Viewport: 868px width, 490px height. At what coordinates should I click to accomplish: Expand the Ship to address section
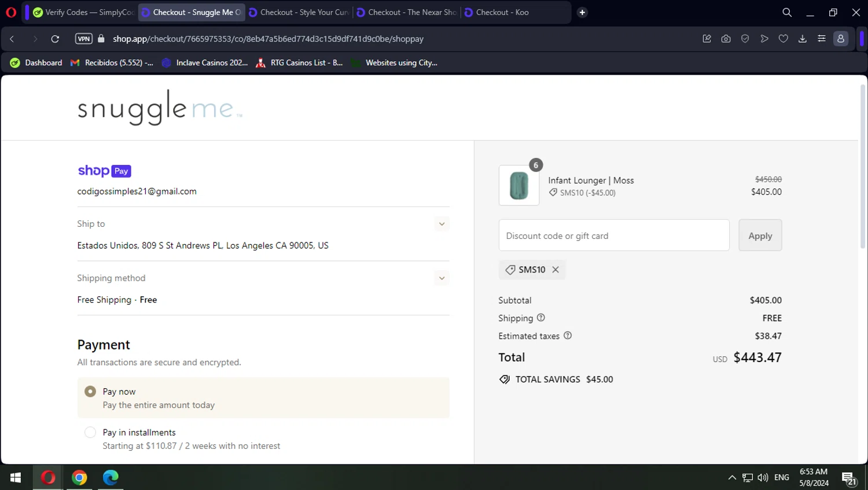point(442,224)
